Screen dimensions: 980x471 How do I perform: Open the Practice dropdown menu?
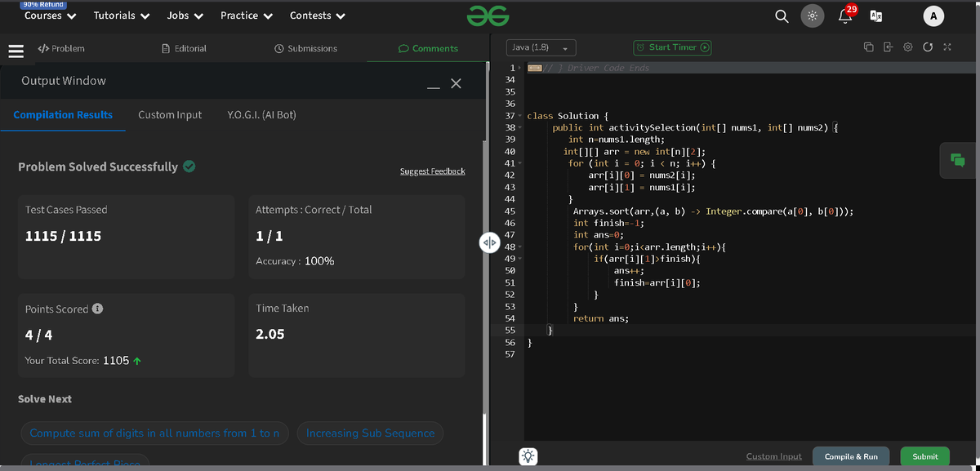tap(247, 16)
